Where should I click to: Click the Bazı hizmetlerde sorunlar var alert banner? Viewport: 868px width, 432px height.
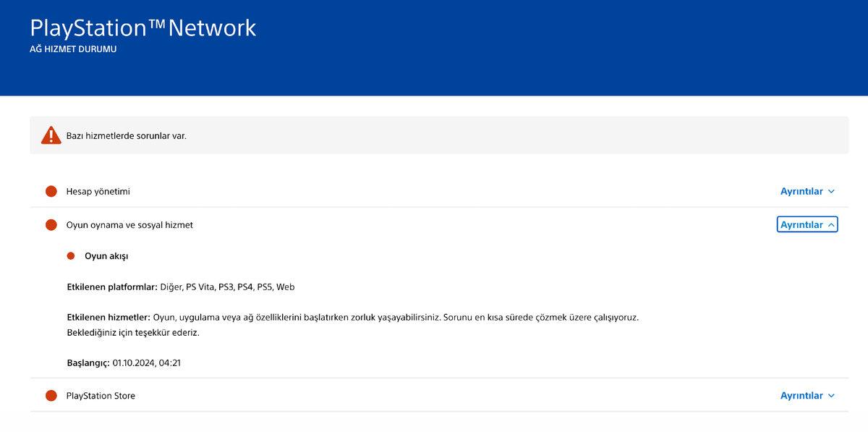pyautogui.click(x=434, y=135)
